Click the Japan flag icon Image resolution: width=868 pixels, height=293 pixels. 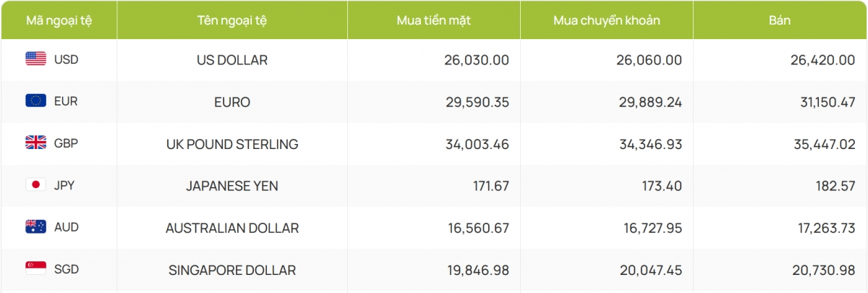(x=36, y=185)
